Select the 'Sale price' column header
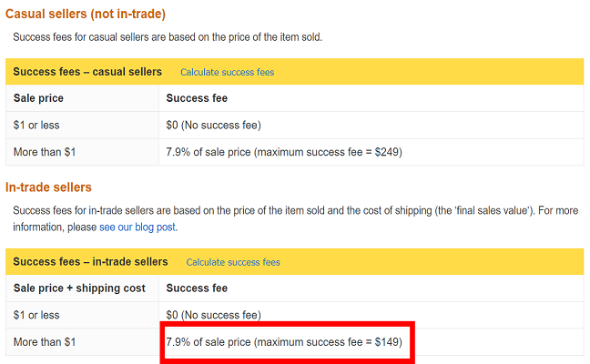The width and height of the screenshot is (590, 364). click(x=39, y=98)
